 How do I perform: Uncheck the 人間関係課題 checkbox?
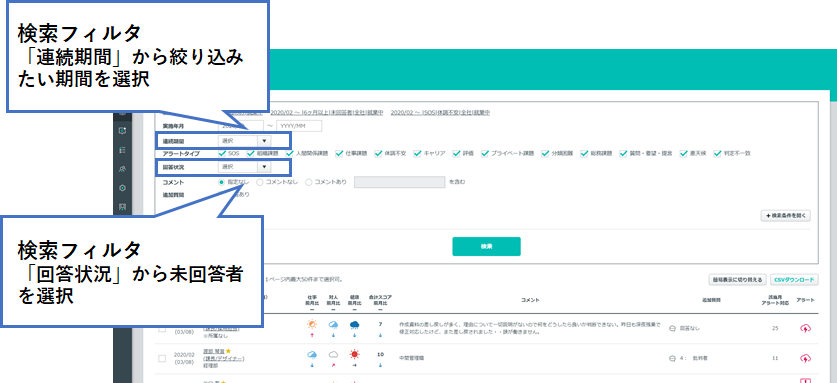290,153
